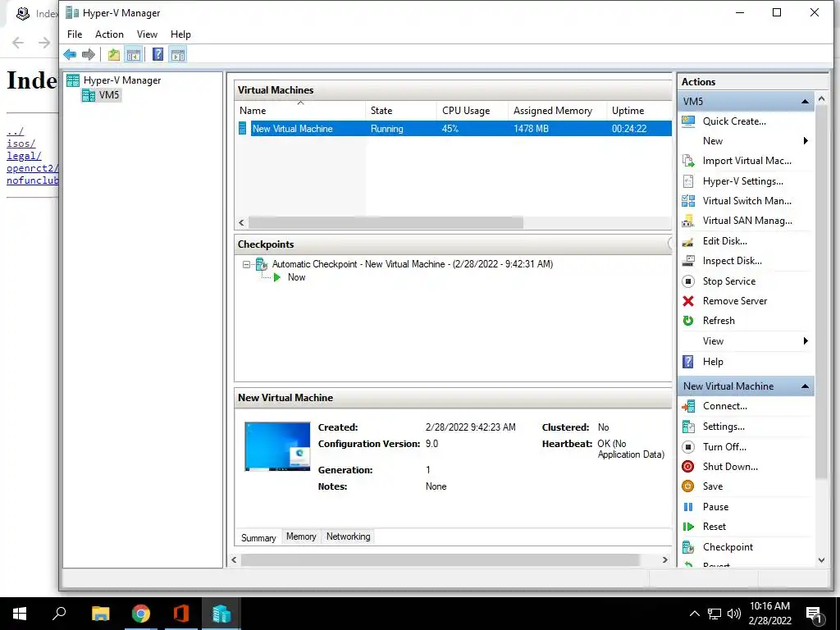
Task: Click the blue Help toolbar icon
Action: pyautogui.click(x=157, y=54)
